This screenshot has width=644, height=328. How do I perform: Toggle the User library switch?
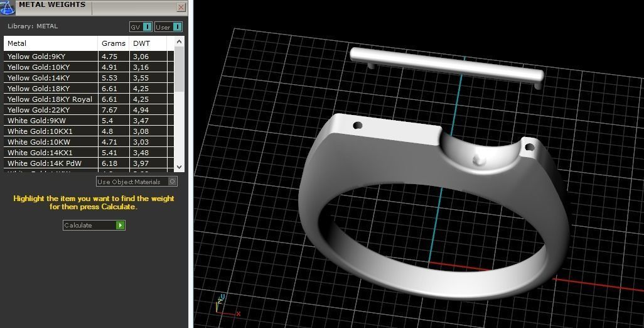pos(168,27)
